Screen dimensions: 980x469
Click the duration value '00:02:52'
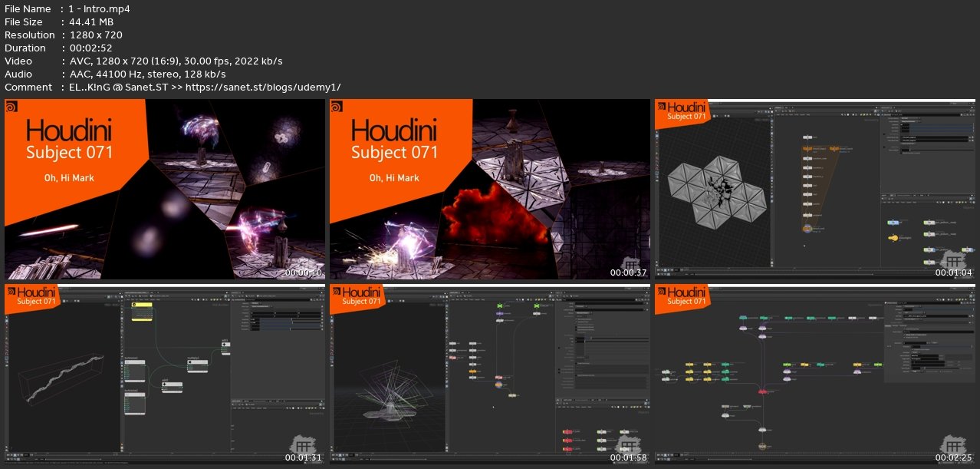pyautogui.click(x=90, y=48)
